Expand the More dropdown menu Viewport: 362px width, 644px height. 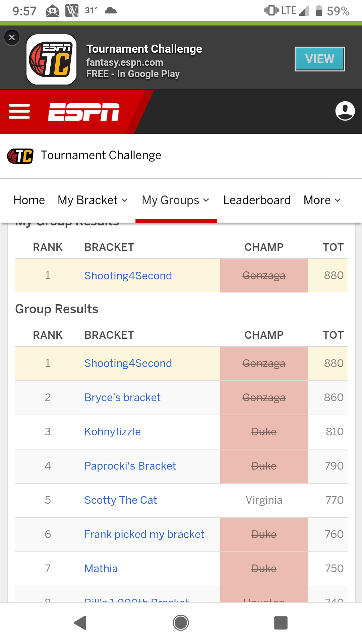click(x=322, y=200)
